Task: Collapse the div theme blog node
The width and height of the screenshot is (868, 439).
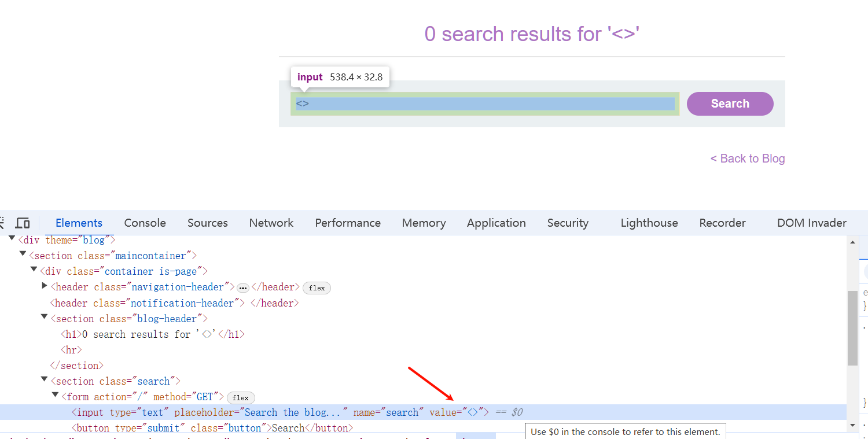Action: click(x=12, y=239)
